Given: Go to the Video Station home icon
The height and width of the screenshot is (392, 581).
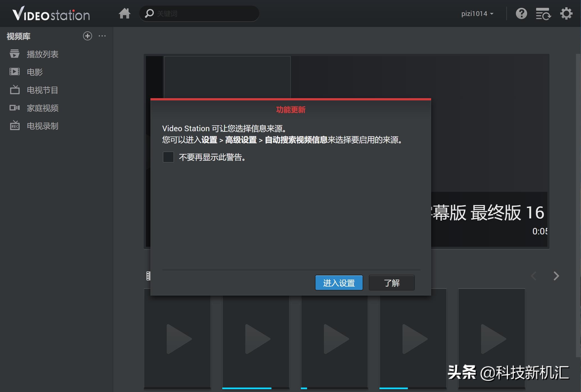Looking at the screenshot, I should pos(124,13).
